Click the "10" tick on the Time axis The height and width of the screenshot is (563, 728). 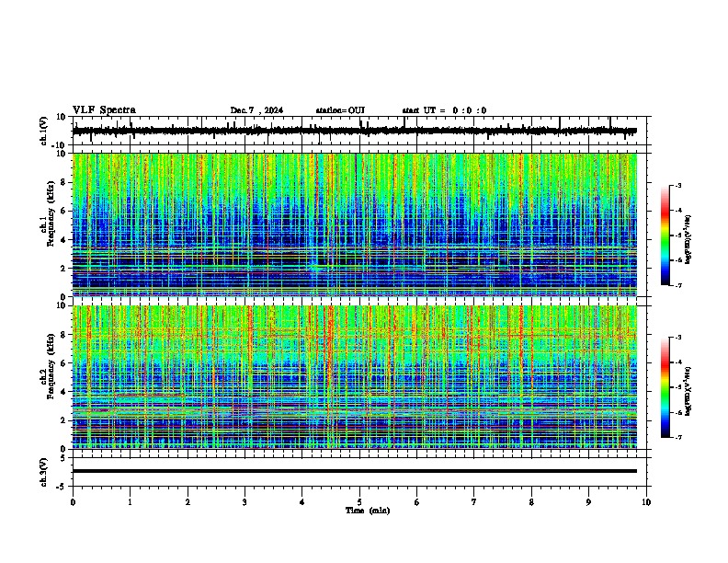click(x=646, y=502)
